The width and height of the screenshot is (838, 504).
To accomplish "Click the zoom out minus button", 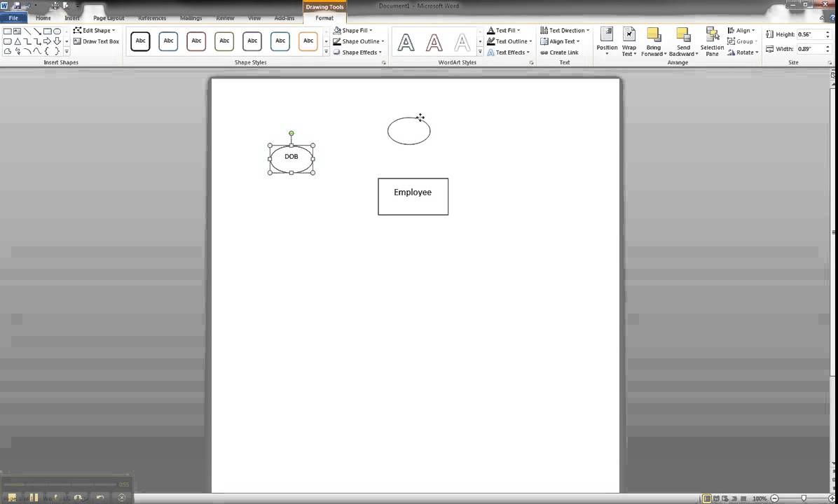I will click(774, 498).
